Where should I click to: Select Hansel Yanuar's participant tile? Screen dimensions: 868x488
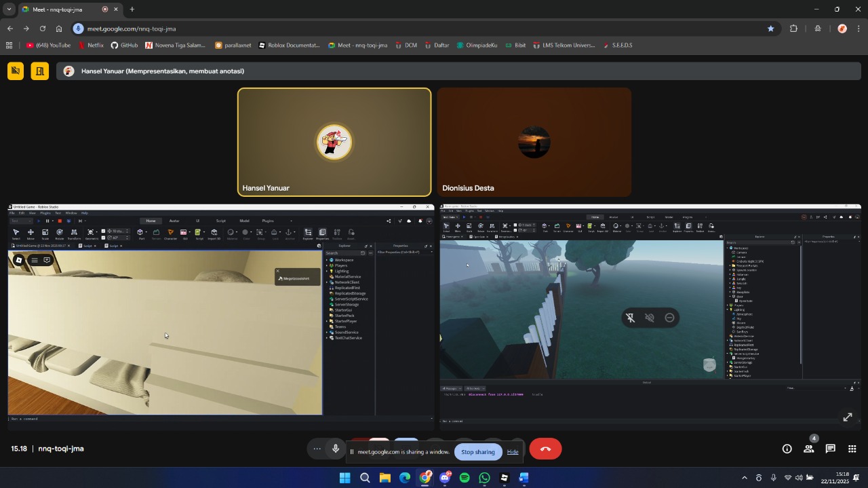[334, 142]
